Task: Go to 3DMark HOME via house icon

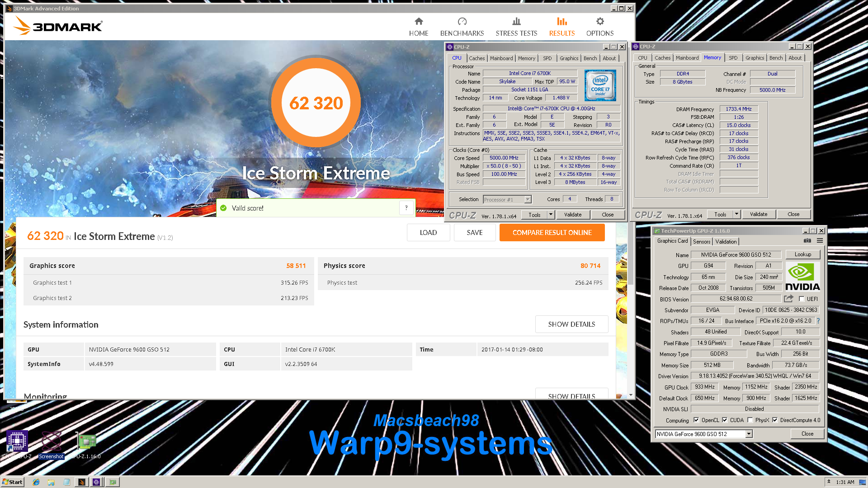Action: (x=419, y=21)
